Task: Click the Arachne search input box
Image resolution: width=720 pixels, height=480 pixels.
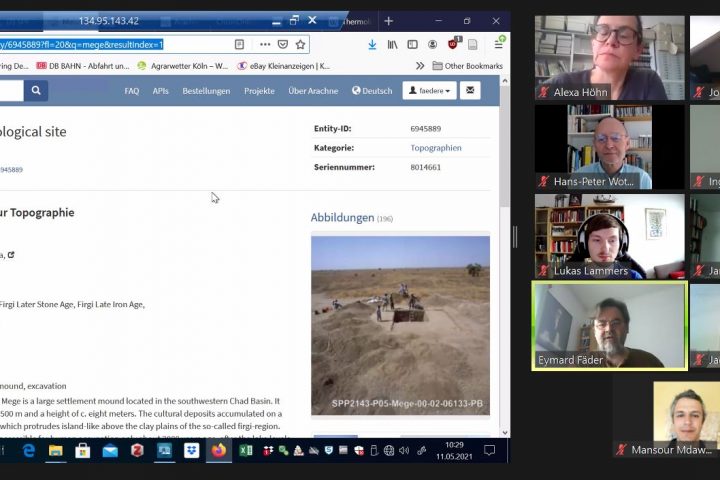Action: (11, 90)
